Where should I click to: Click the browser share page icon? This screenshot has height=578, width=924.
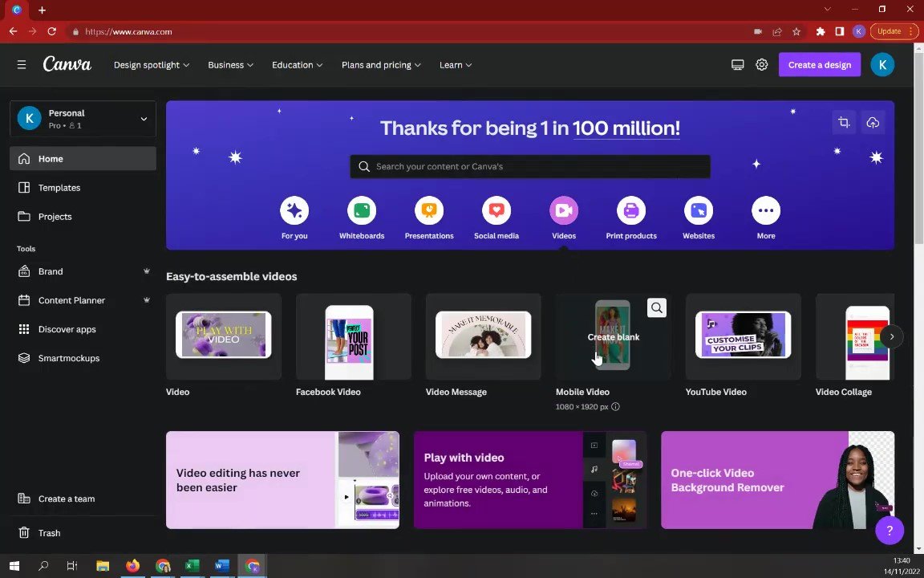pos(777,32)
